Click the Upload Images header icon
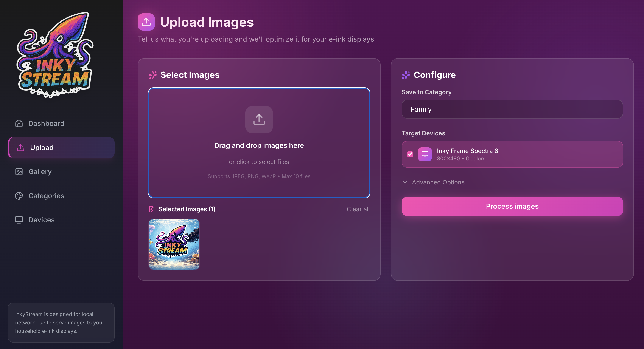The width and height of the screenshot is (644, 349). pos(146,22)
